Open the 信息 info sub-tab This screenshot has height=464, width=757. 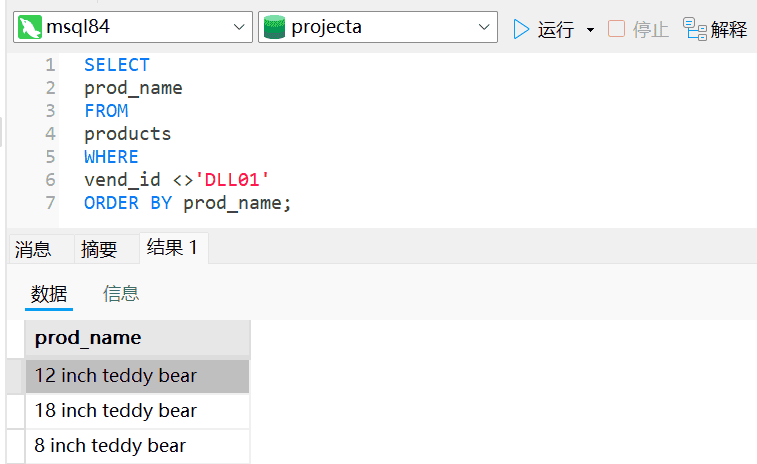(x=121, y=294)
